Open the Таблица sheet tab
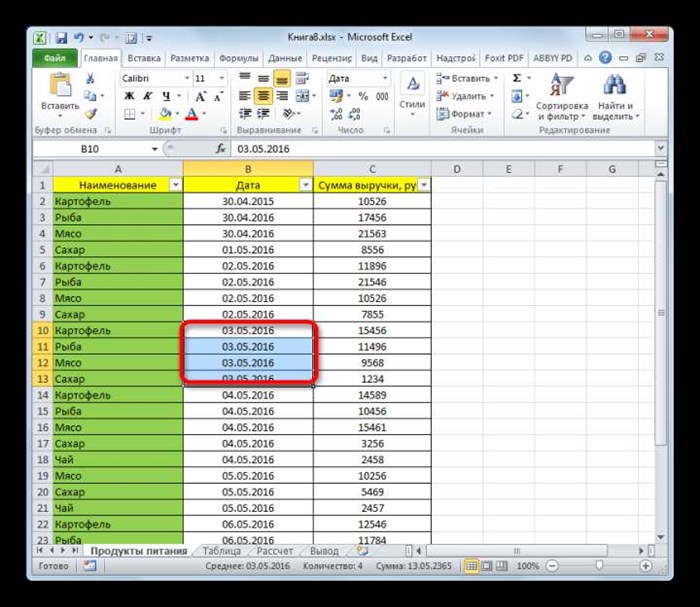This screenshot has height=607, width=700. (221, 551)
